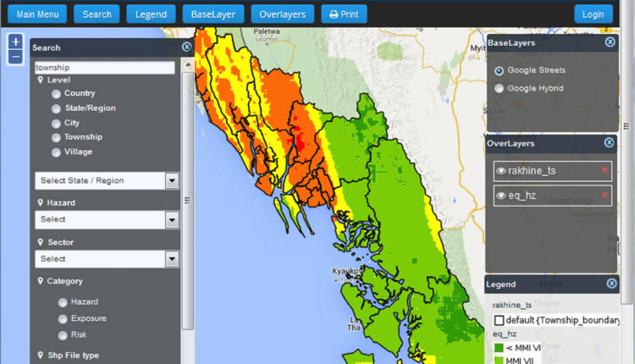Click the Print button
Viewport: 635px width, 364px height.
(x=344, y=14)
